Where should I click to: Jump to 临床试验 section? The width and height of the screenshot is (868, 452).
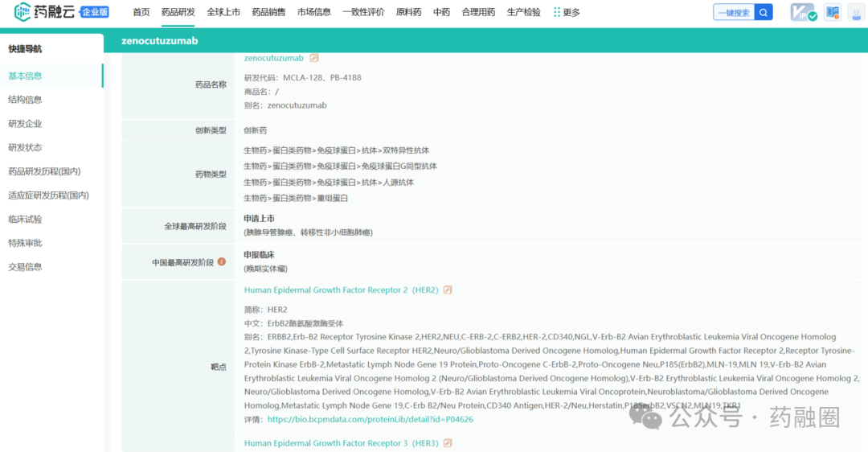(x=25, y=219)
